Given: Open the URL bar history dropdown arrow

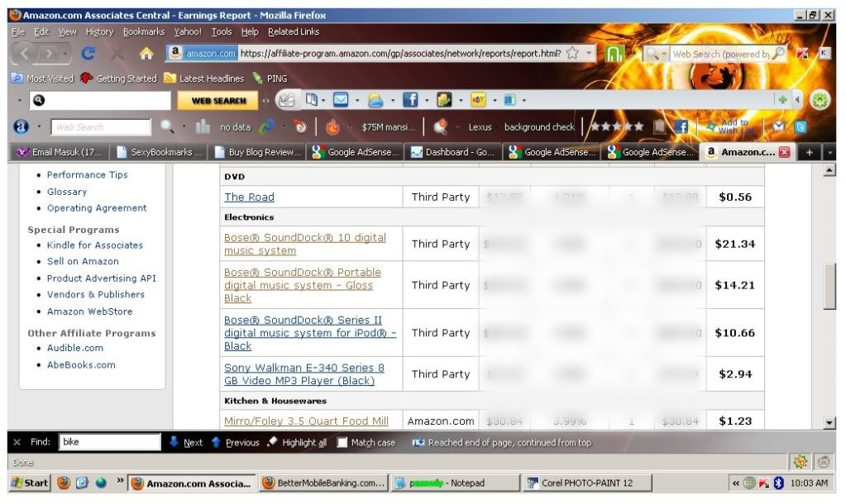Looking at the screenshot, I should tap(590, 54).
